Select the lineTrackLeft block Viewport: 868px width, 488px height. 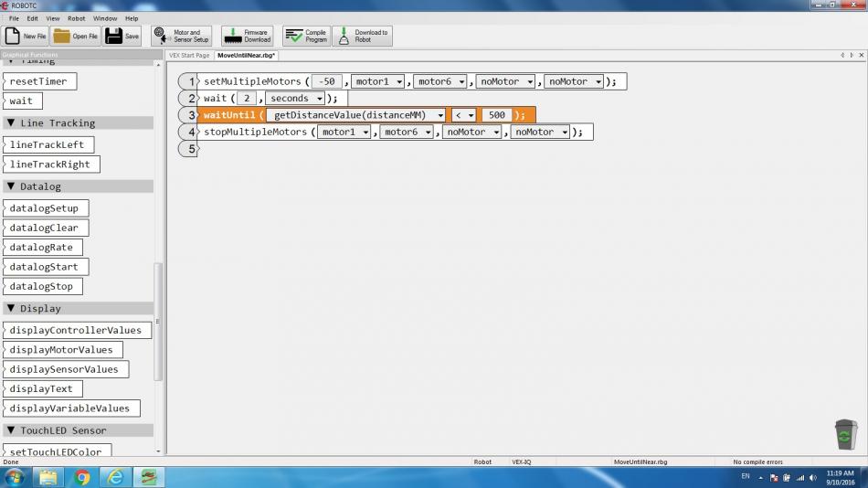tap(48, 144)
